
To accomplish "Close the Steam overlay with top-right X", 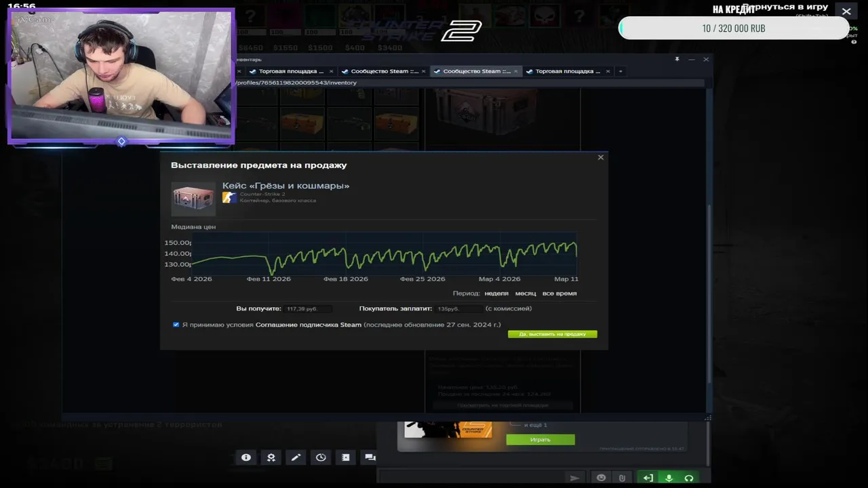I will (x=846, y=12).
